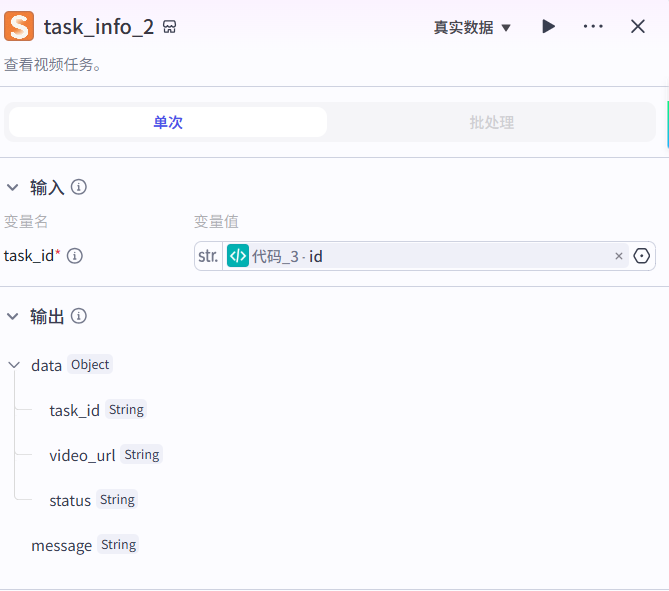Click the orange task_info_2 node logo
Viewport: 669px width, 591px height.
tap(18, 26)
